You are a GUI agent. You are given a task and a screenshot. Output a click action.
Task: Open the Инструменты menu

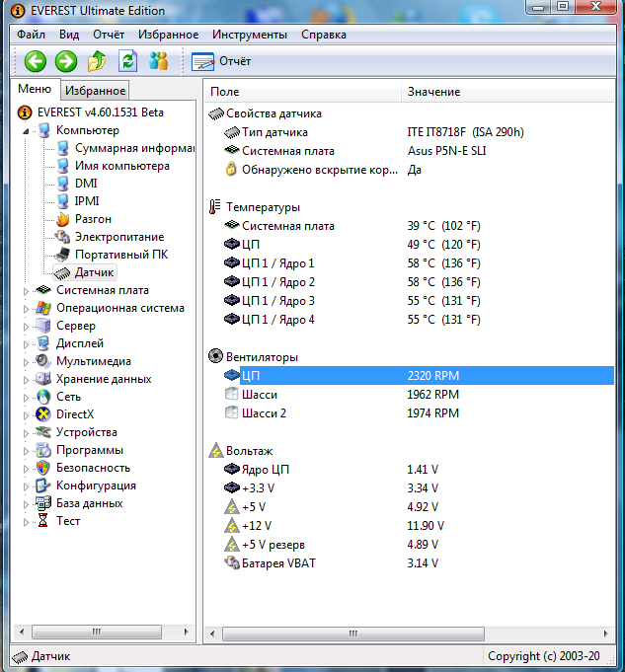(x=250, y=35)
